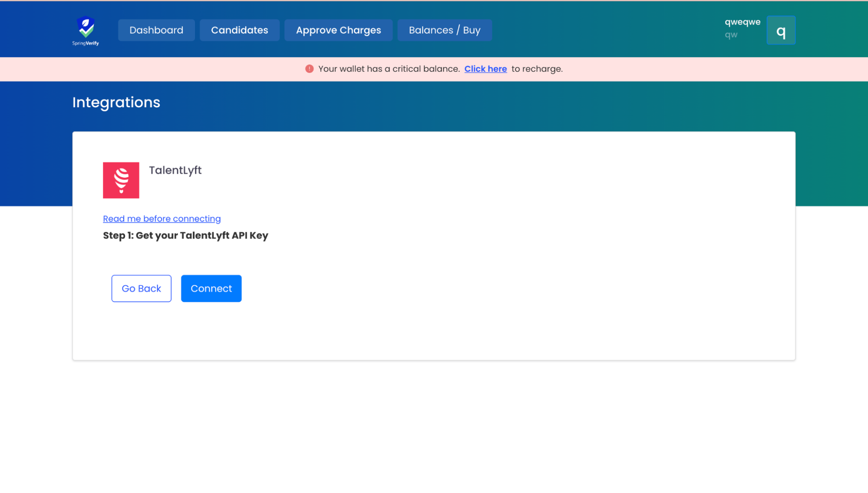This screenshot has height=493, width=868.
Task: Click the TalentLyft integration name text
Action: point(175,170)
